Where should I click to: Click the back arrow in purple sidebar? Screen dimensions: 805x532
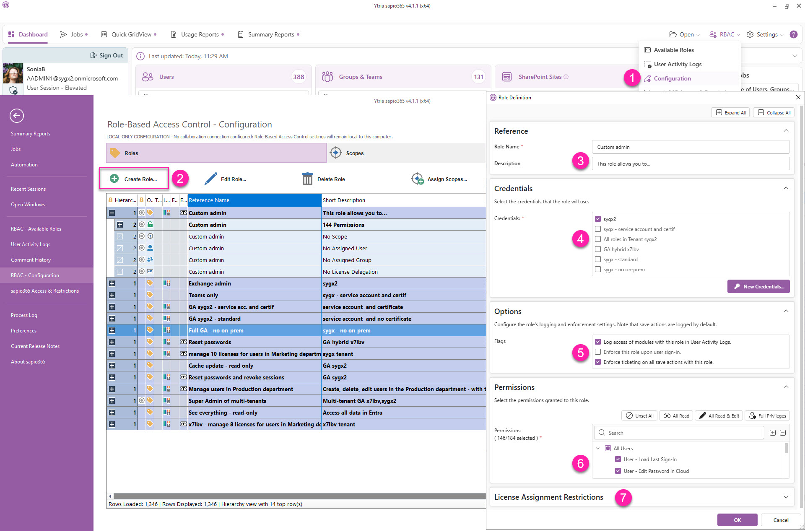coord(17,116)
